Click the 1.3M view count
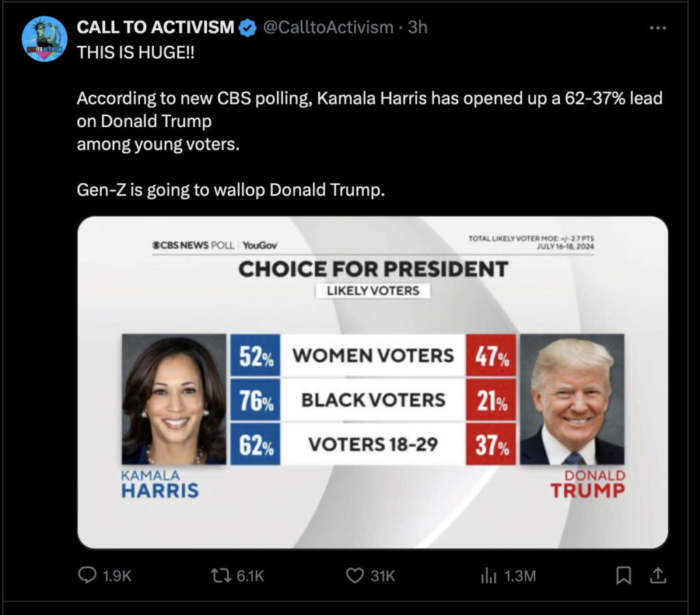700x615 pixels. pos(520,577)
